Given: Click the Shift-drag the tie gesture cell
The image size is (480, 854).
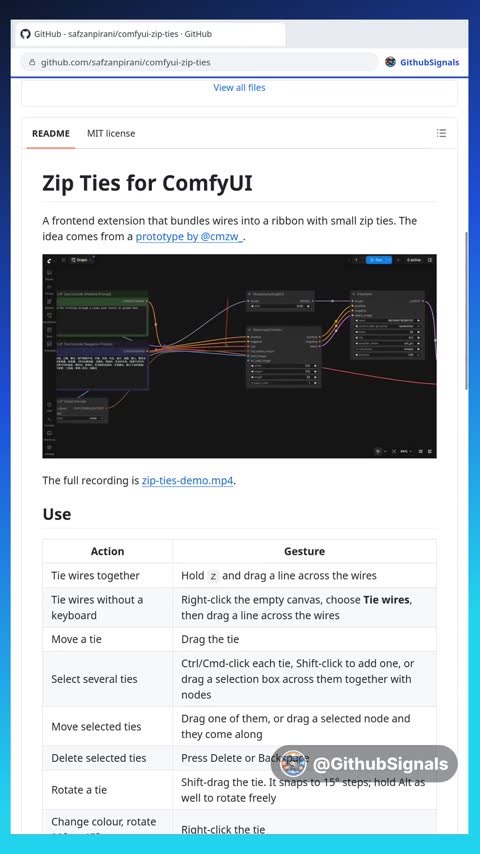Looking at the screenshot, I should (304, 790).
